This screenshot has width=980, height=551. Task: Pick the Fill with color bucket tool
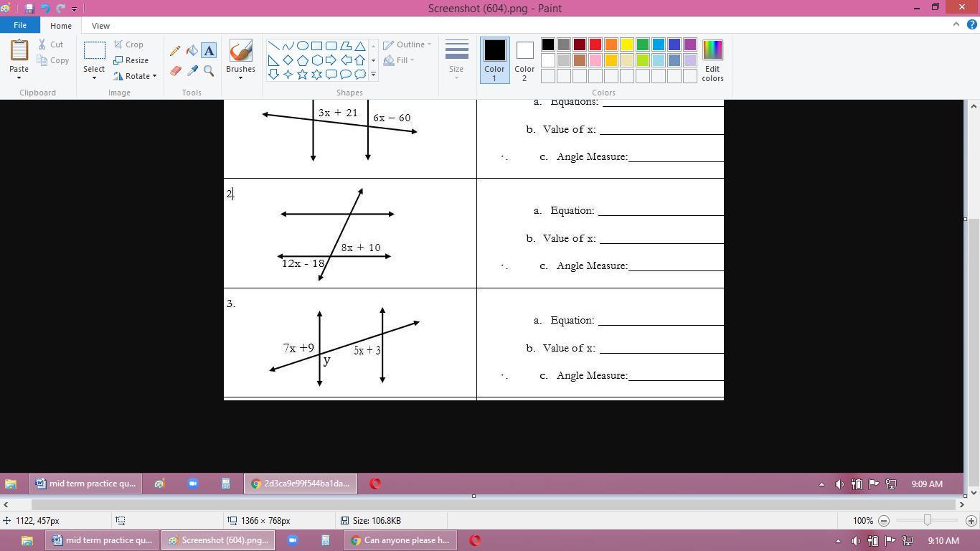pos(192,51)
